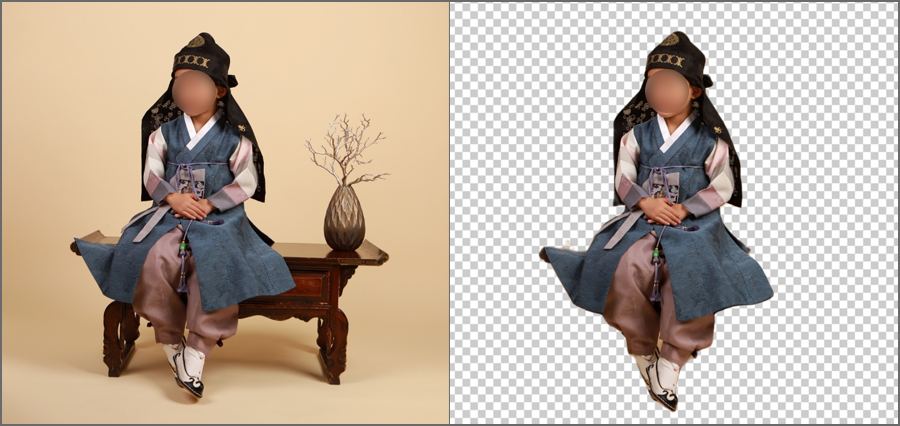Click the original photo with beige background
This screenshot has width=900, height=426.
[225, 212]
